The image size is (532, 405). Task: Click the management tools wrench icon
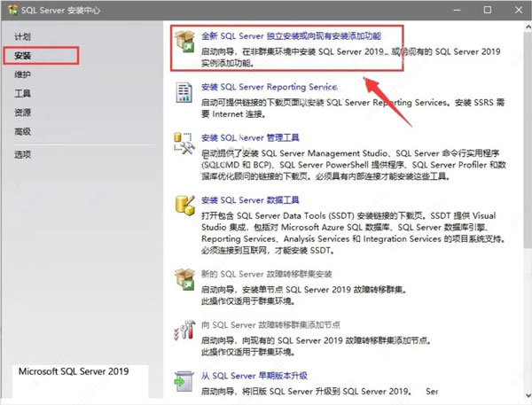pos(185,144)
